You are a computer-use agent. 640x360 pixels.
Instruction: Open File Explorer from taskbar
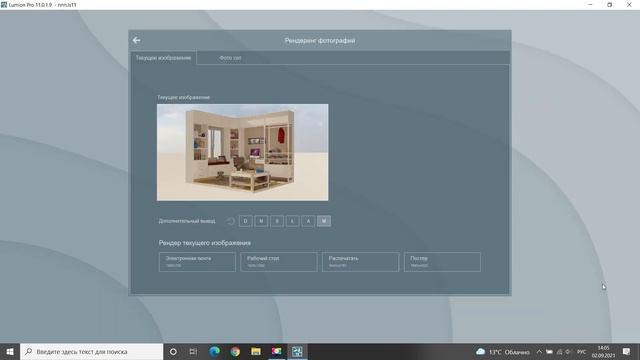tap(256, 351)
